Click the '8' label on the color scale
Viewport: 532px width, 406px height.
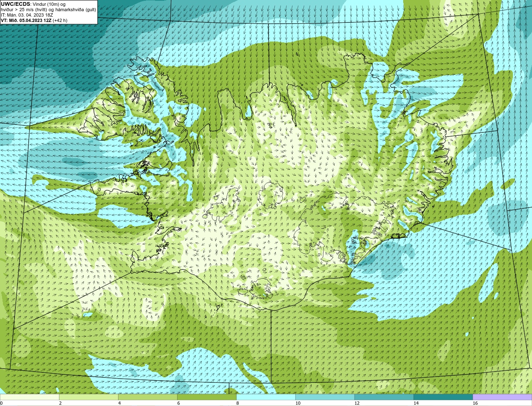pos(238,403)
